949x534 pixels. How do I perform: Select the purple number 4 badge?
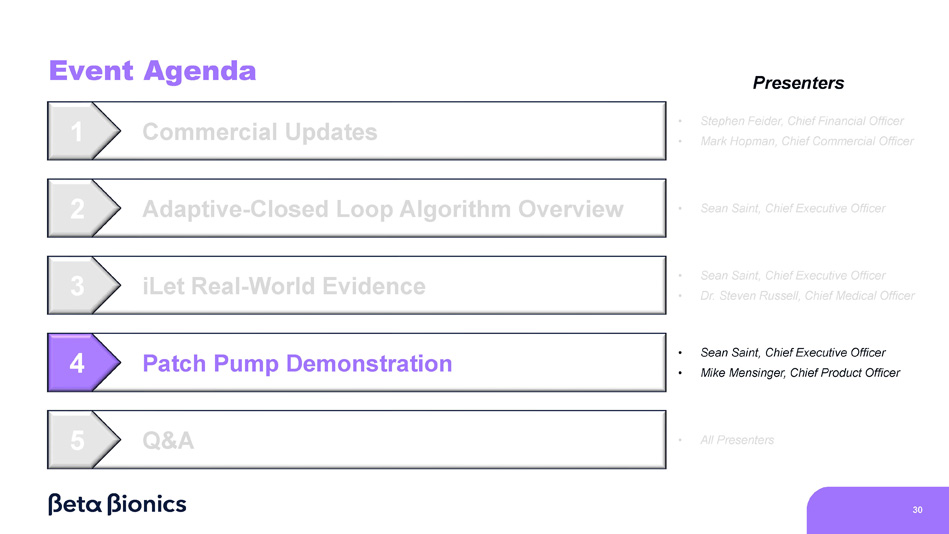(78, 363)
